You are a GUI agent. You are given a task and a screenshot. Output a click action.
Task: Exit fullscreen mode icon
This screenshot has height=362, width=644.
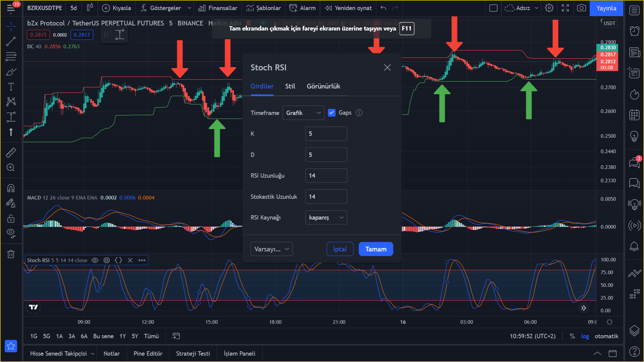566,8
